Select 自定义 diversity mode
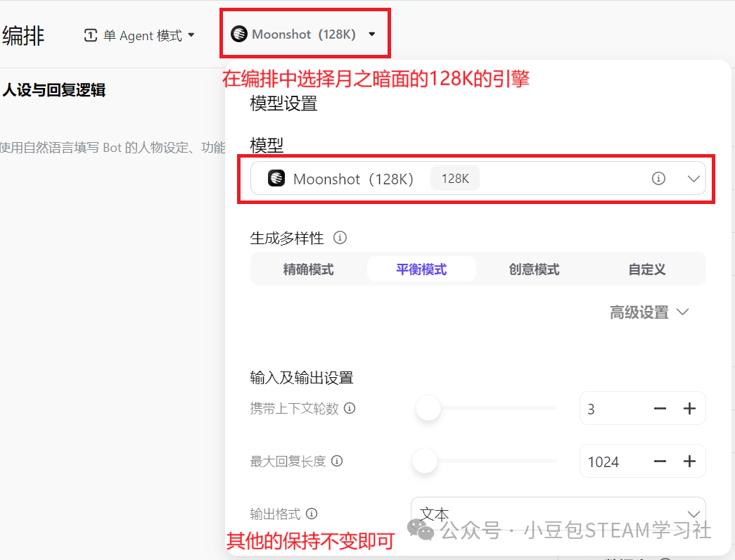 [x=647, y=269]
